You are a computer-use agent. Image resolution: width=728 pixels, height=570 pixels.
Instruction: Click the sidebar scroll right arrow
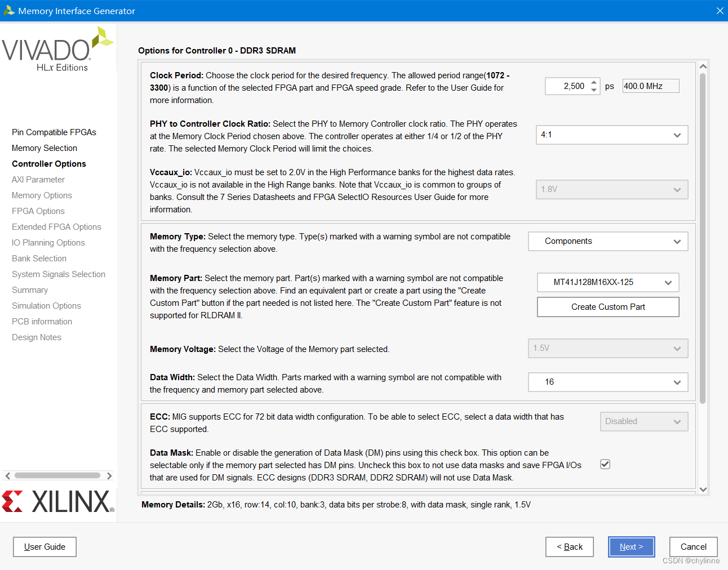click(109, 476)
